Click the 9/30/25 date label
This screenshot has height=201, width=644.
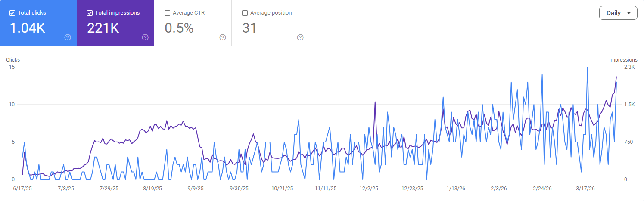point(239,189)
